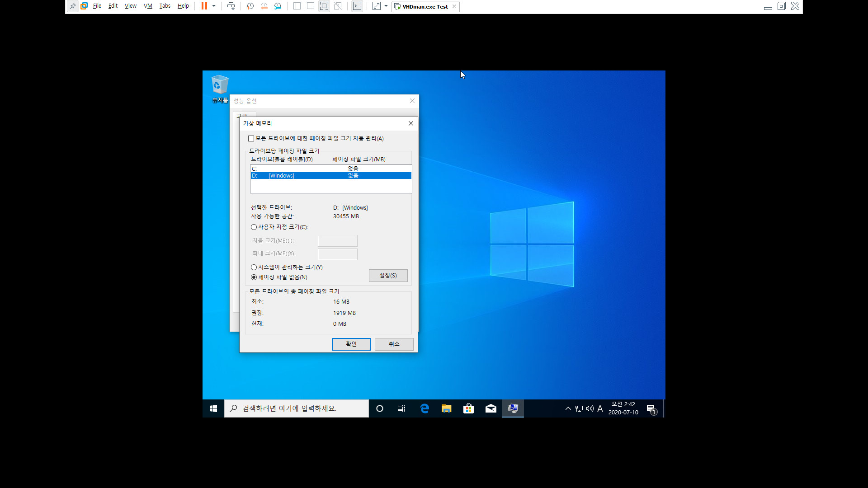The width and height of the screenshot is (868, 488).
Task: Show hidden system tray icons
Action: 568,408
